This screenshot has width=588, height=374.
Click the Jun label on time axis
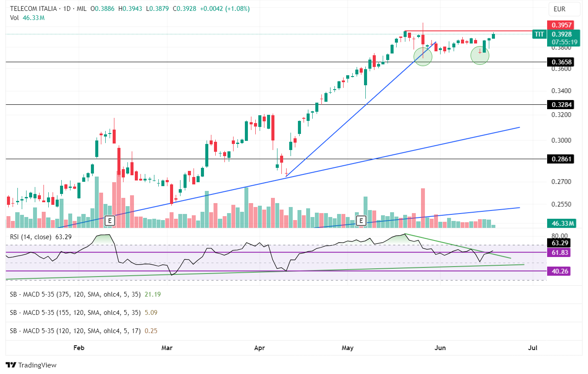441,347
